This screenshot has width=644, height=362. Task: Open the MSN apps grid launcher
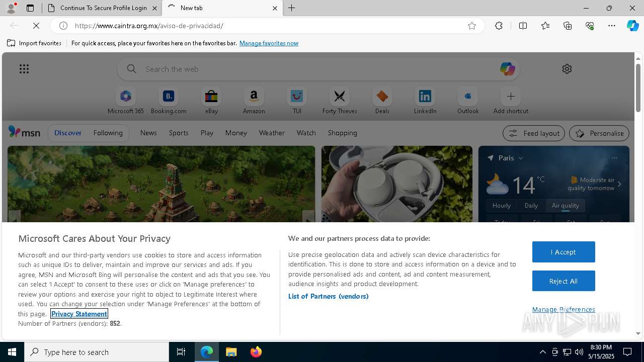(24, 69)
